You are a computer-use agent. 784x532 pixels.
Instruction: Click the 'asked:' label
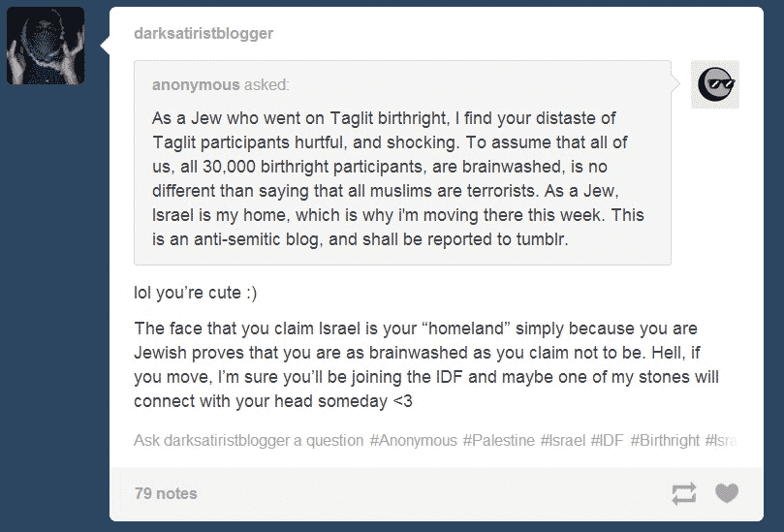(x=267, y=85)
